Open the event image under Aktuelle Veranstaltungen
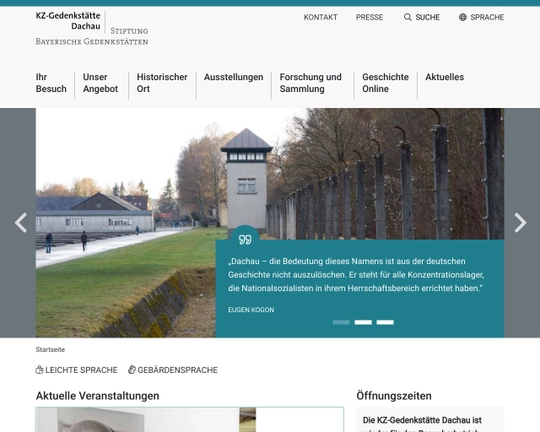The width and height of the screenshot is (540, 432). pyautogui.click(x=146, y=420)
